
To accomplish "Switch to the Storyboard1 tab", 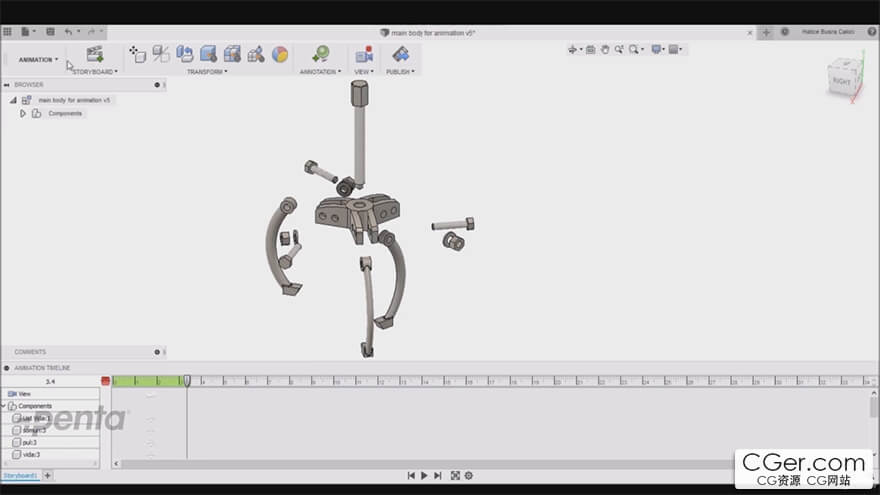I will (19, 475).
